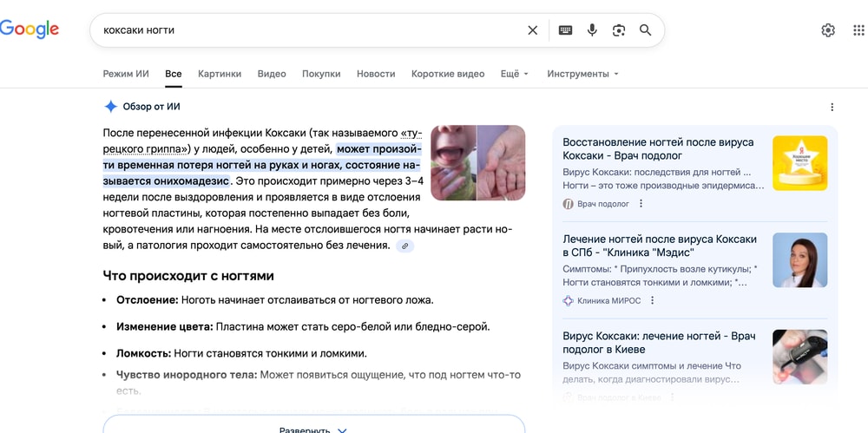Click Клиника МИРОС site favicon

568,300
